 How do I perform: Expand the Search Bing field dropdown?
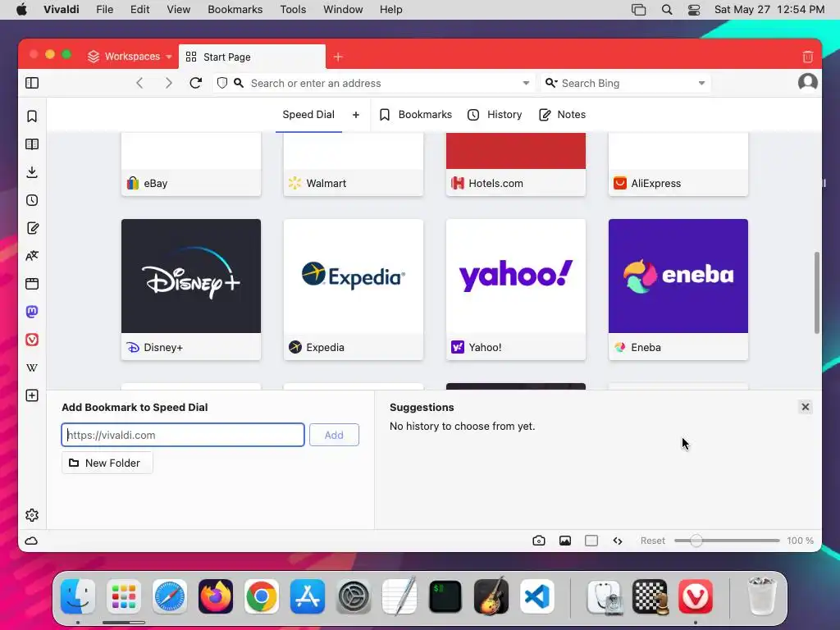click(x=702, y=83)
